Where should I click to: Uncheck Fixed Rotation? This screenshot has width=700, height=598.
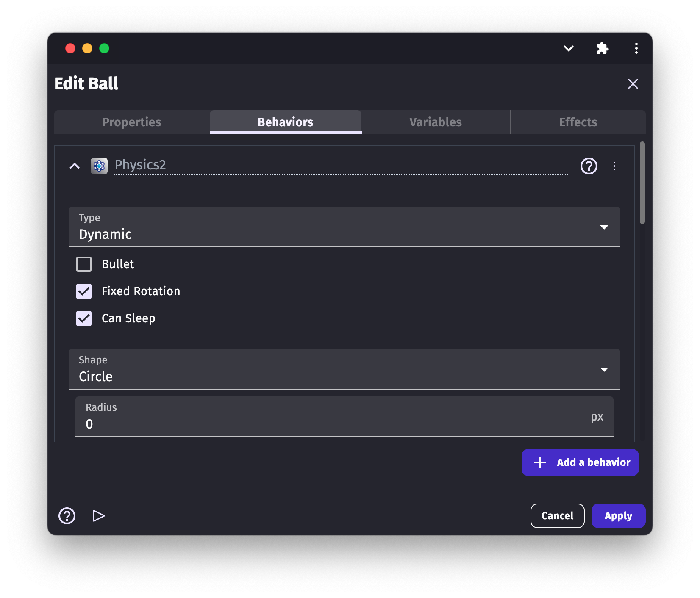pyautogui.click(x=84, y=291)
